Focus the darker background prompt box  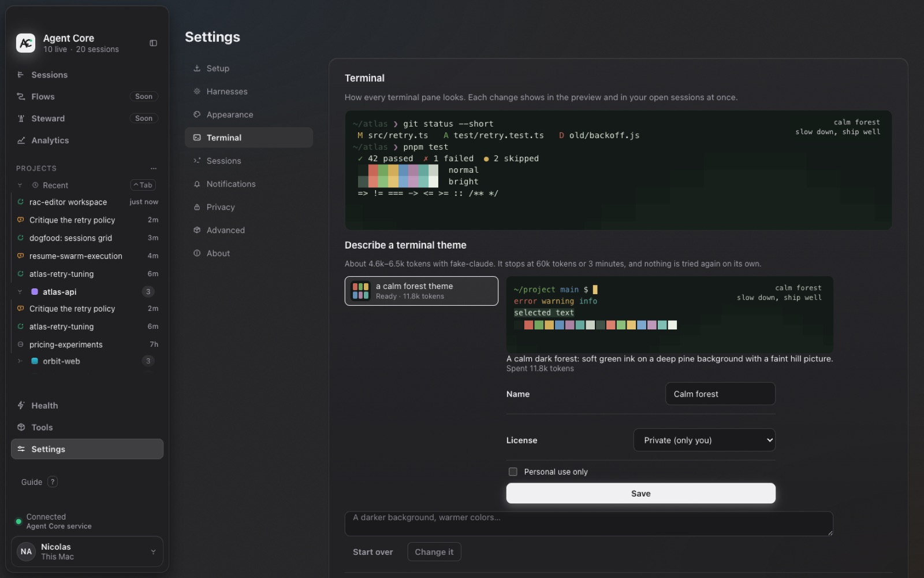(588, 524)
